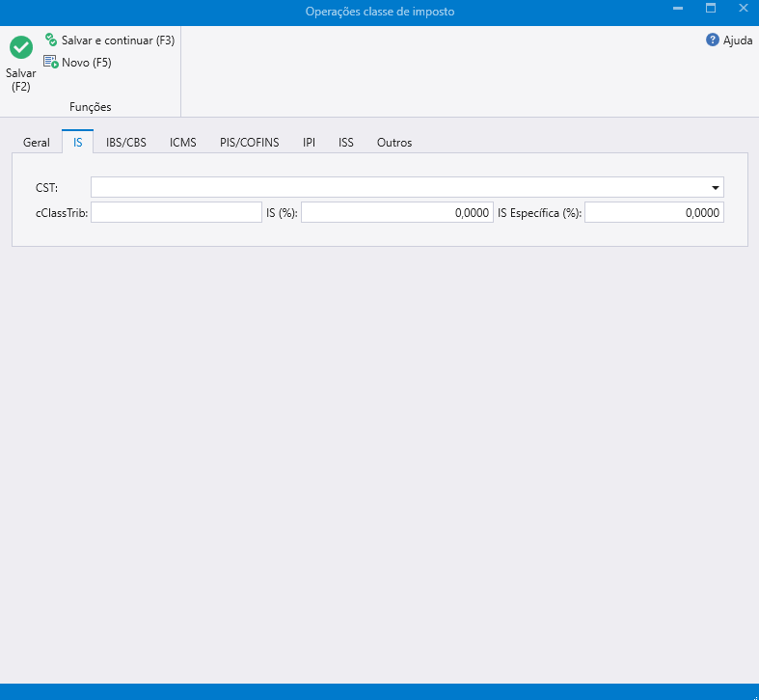Go to the ICMS tab
The height and width of the screenshot is (700, 759).
[x=183, y=143]
